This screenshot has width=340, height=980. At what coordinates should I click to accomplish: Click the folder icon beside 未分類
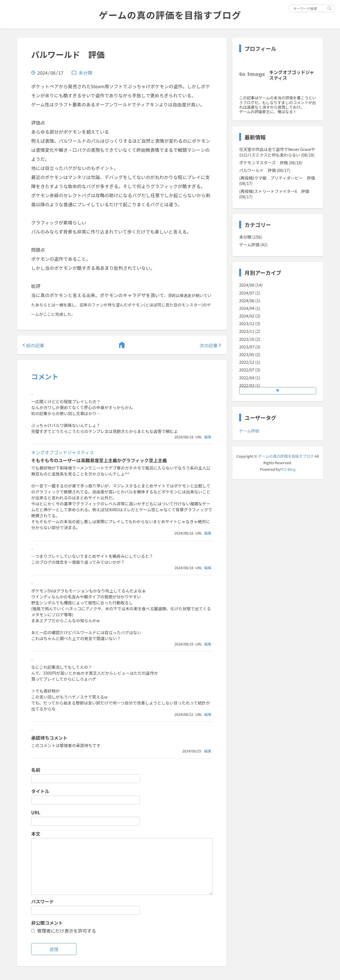pos(74,73)
